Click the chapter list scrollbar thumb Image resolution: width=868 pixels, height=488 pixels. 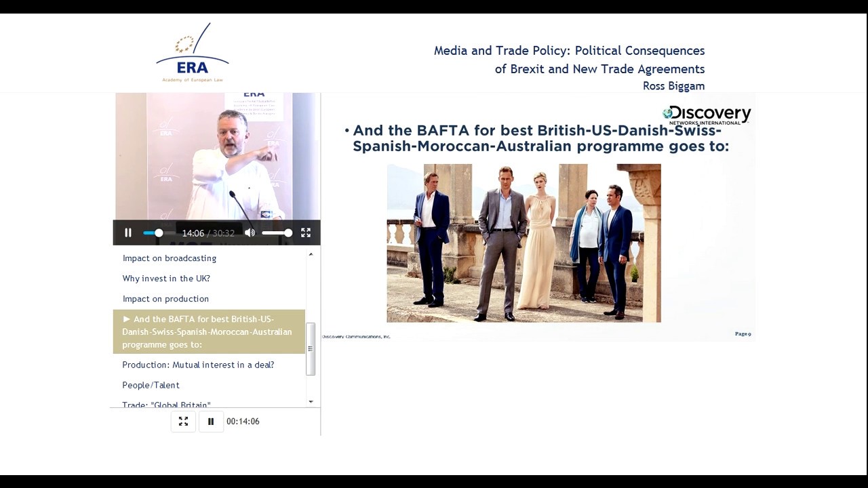click(x=311, y=349)
